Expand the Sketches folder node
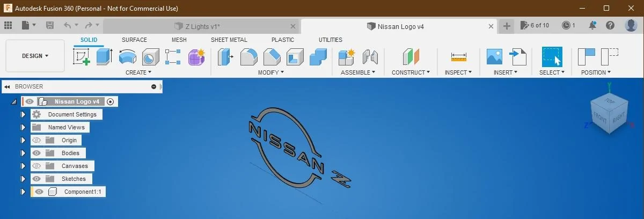This screenshot has width=644, height=219. coord(23,179)
